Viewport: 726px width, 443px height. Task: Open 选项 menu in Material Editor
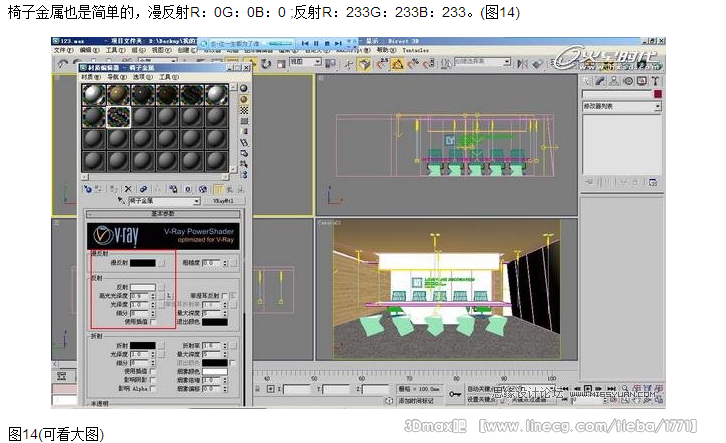click(x=143, y=77)
